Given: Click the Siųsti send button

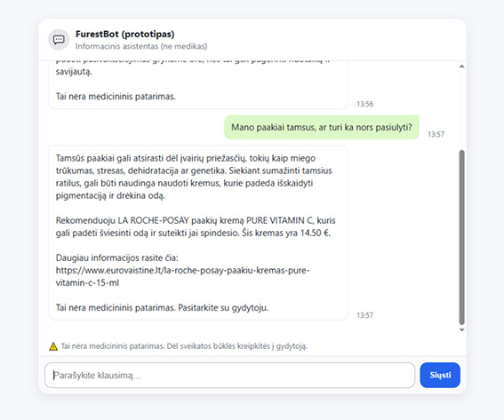Looking at the screenshot, I should tap(440, 375).
